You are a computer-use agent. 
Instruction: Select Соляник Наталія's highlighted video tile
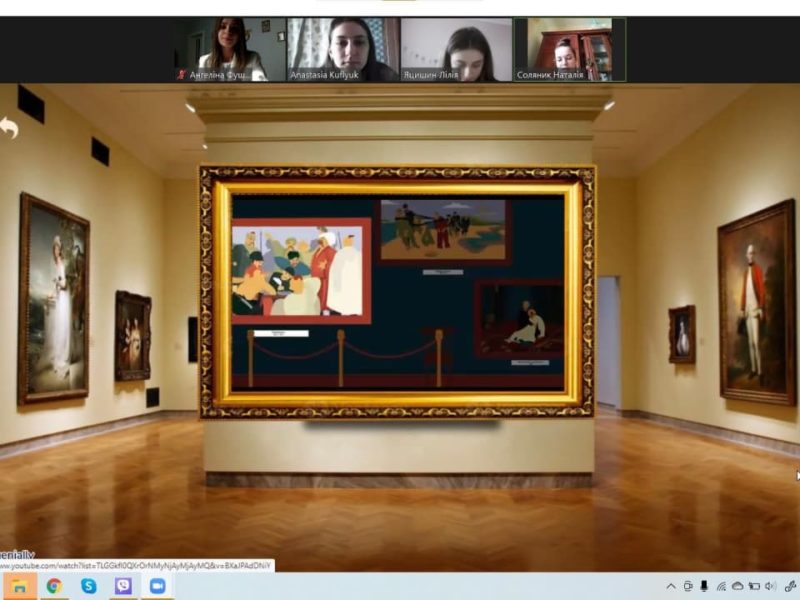point(570,49)
